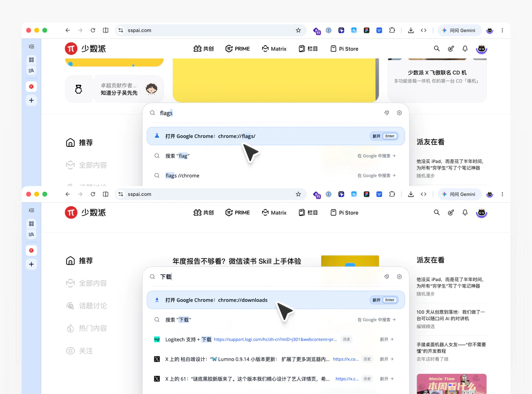Screen dimensions: 532x394
Task: Select 推荐 in bottom window left menu
Action: pyautogui.click(x=79, y=260)
